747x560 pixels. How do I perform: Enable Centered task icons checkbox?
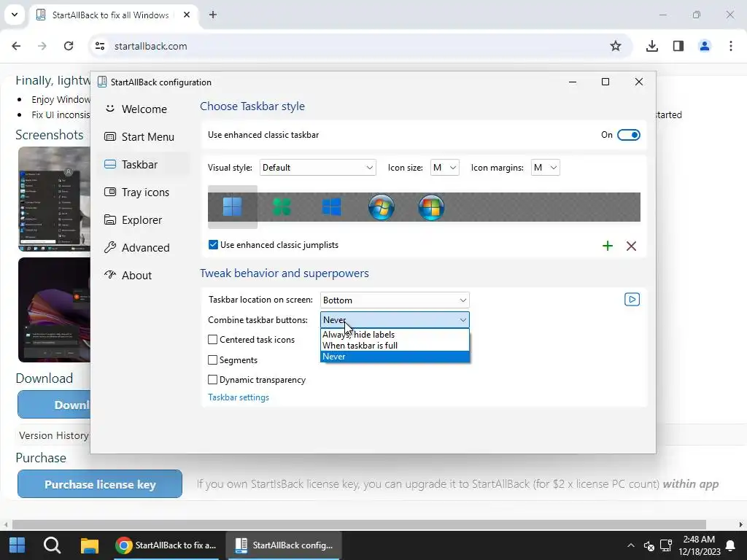click(x=213, y=340)
